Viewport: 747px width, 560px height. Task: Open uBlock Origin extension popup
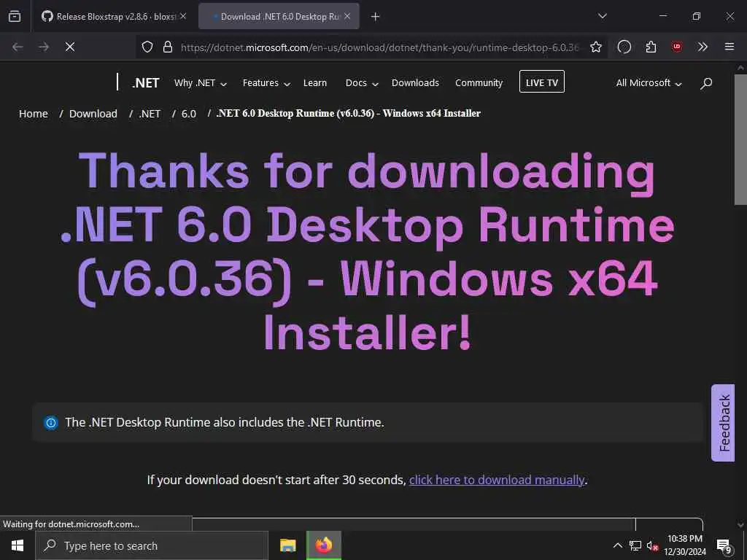tap(676, 47)
